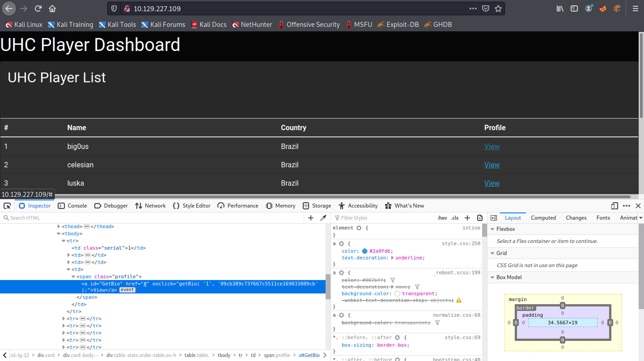Create a new node in the HTML tree
This screenshot has width=644, height=361.
[311, 218]
